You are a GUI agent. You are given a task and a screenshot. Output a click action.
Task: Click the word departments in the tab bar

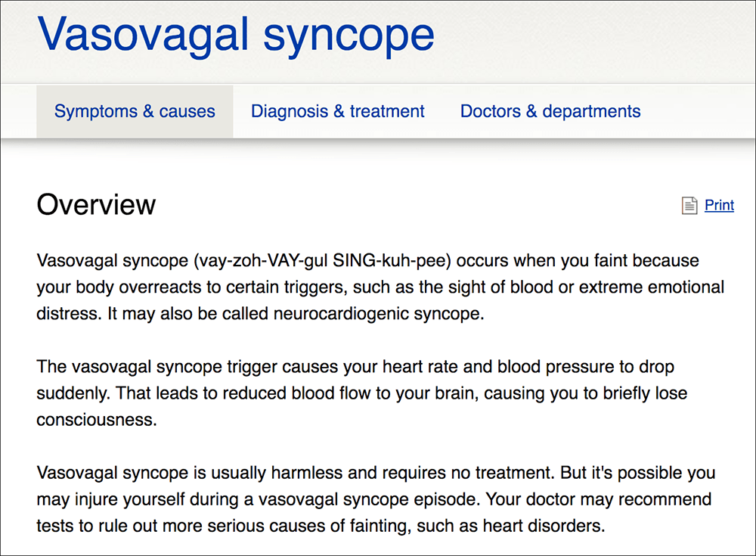click(592, 112)
